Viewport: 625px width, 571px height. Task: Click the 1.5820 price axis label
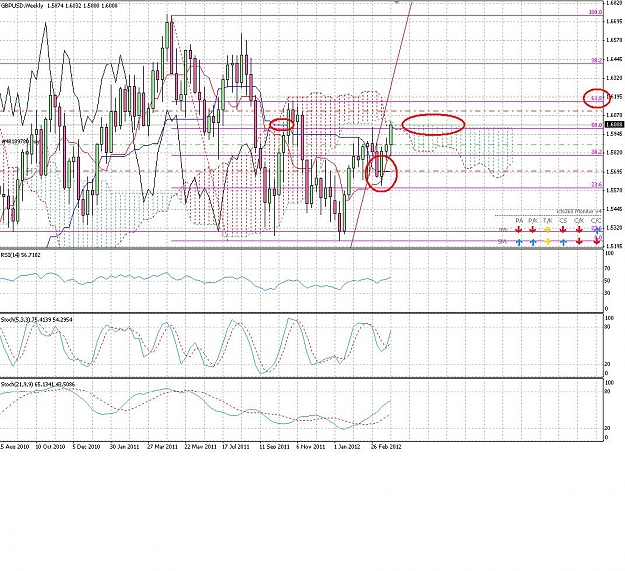click(614, 153)
